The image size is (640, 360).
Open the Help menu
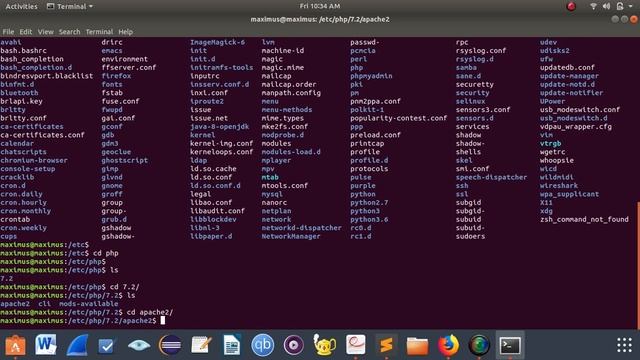pos(125,31)
